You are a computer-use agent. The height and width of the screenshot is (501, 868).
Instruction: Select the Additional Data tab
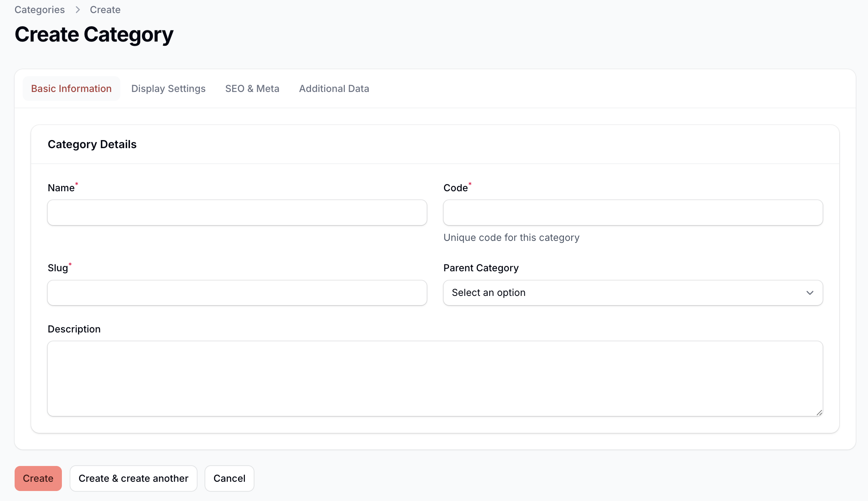(334, 89)
